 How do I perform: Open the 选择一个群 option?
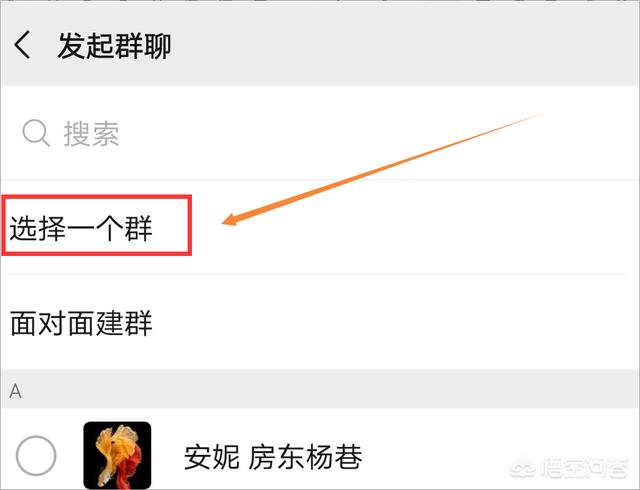81,227
